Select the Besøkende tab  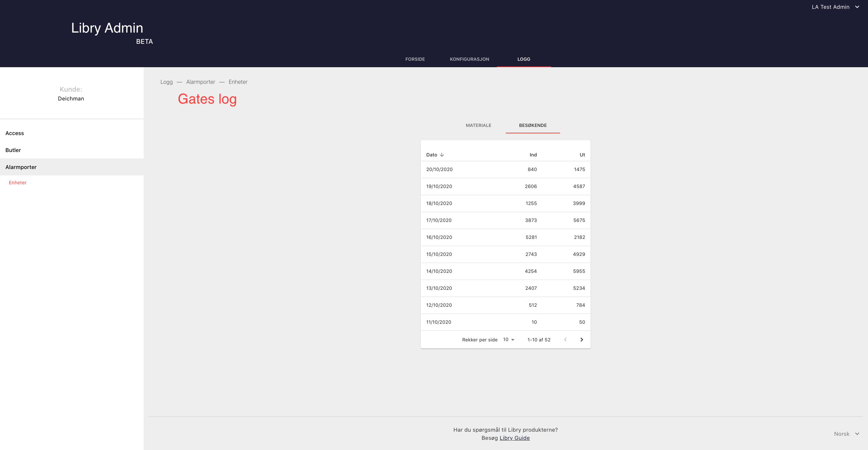coord(532,126)
